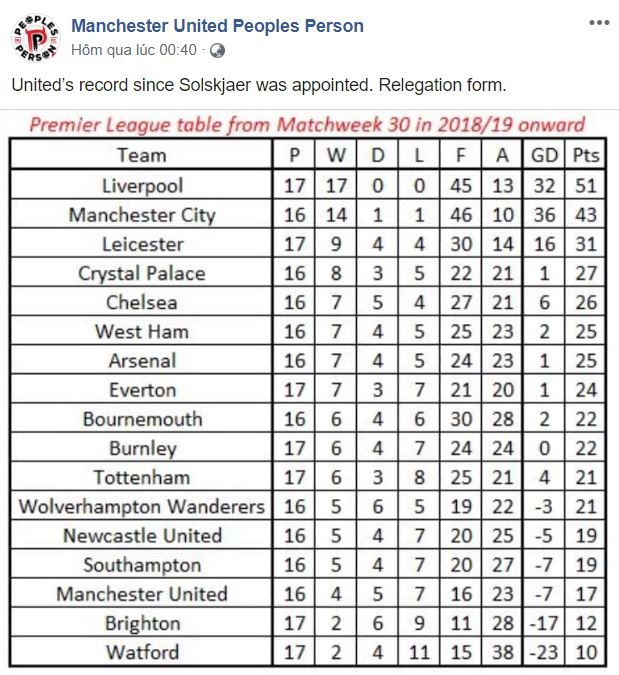Click the Manchester United row in table
This screenshot has width=619, height=675.
tap(142, 594)
